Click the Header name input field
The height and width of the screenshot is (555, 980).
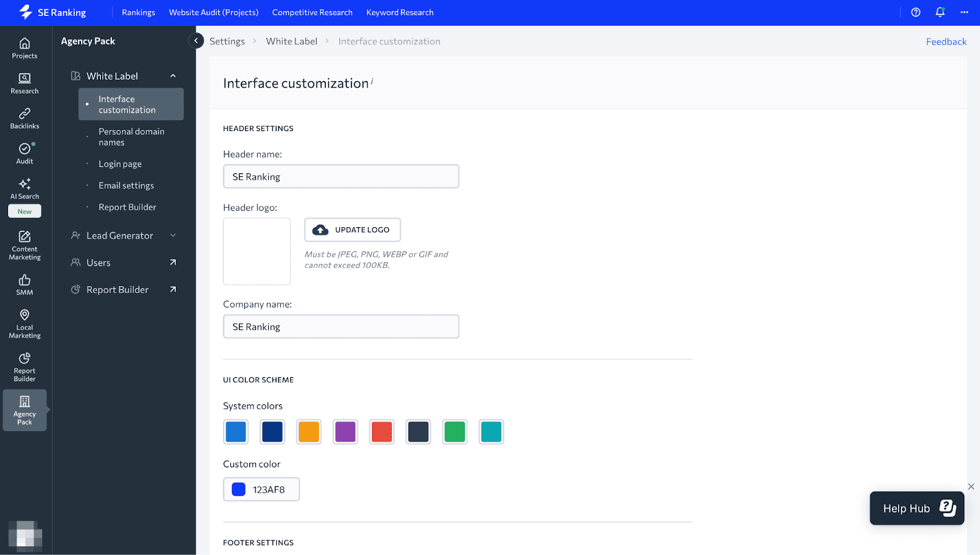pyautogui.click(x=341, y=176)
